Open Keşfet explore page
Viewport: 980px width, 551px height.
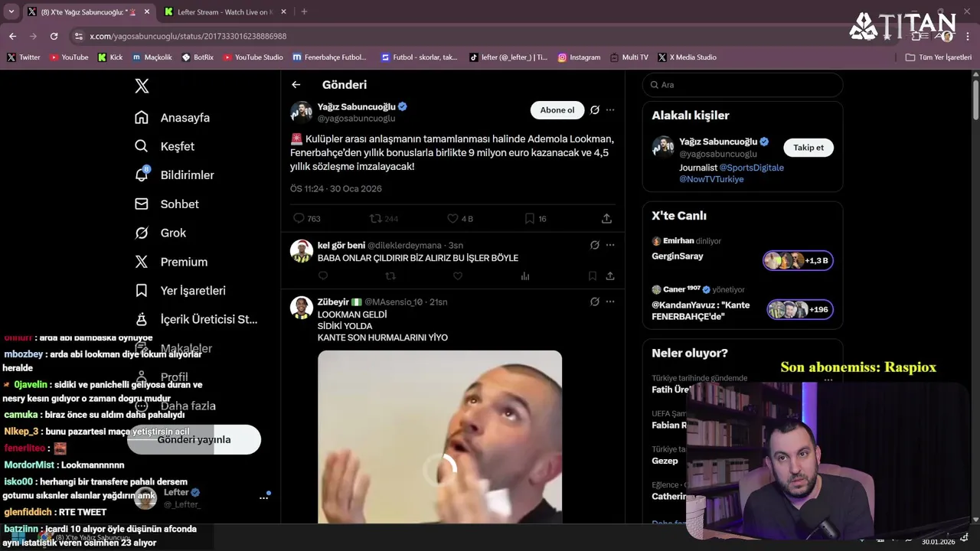pos(165,146)
